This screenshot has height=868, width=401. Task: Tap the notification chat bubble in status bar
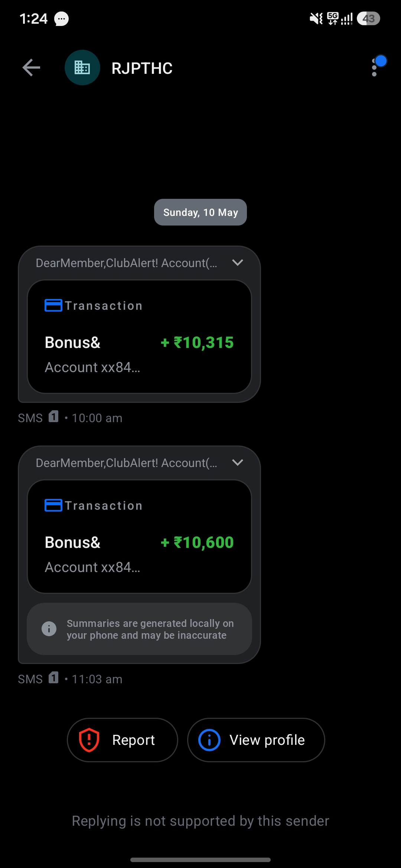tap(62, 19)
